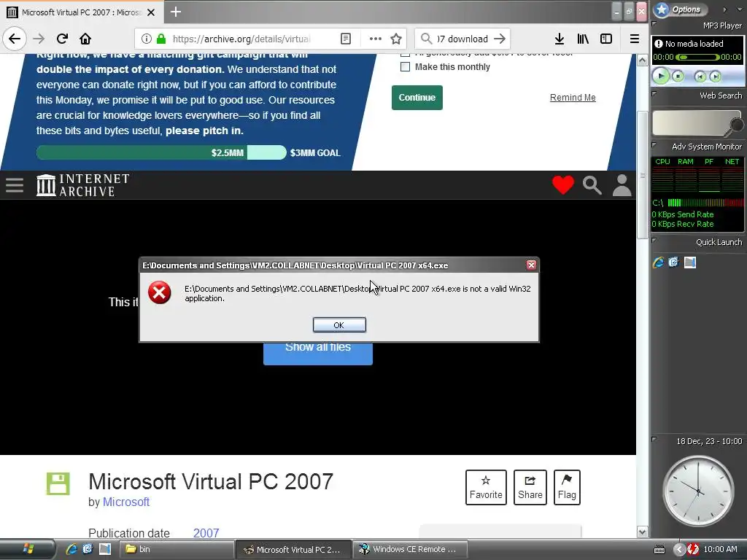Skip to next track in MP3 Player
Image resolution: width=747 pixels, height=560 pixels.
(x=715, y=76)
